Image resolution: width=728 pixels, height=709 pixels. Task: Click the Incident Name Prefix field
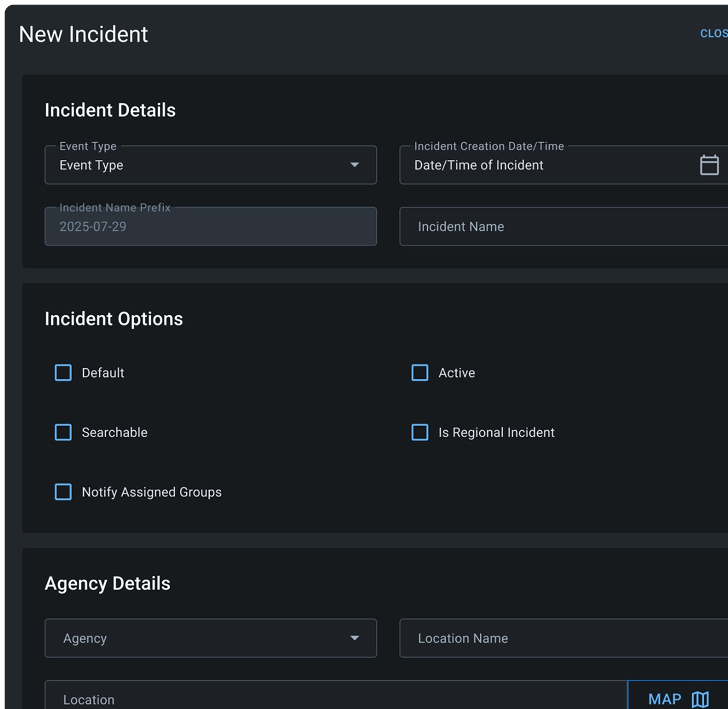pos(210,227)
